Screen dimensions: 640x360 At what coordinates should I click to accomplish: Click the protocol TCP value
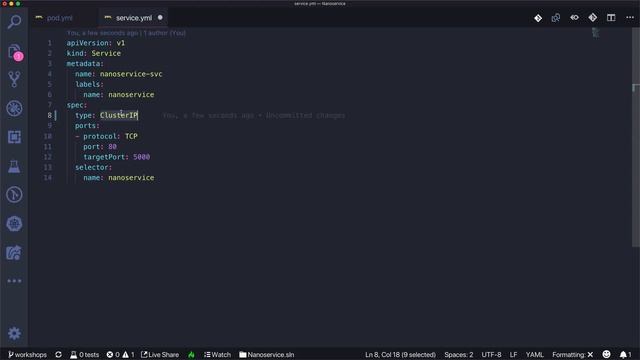[131, 136]
